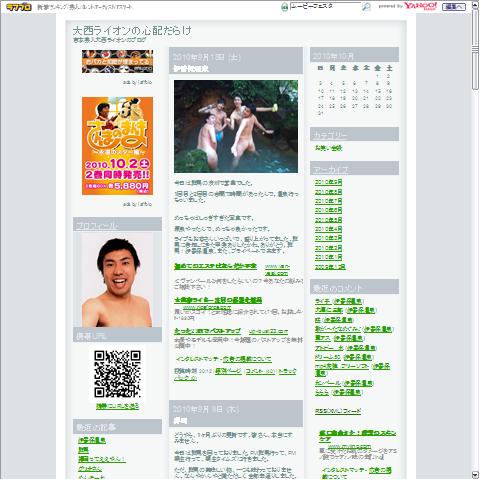This screenshot has height=480, width=480.
Task: Open the 2010年5月 archive
Action: (328, 220)
